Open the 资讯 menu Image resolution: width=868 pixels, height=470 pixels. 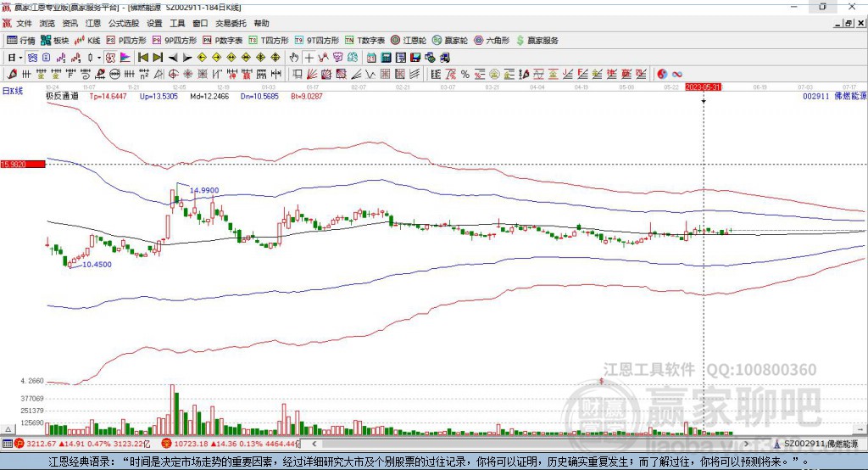tap(70, 23)
